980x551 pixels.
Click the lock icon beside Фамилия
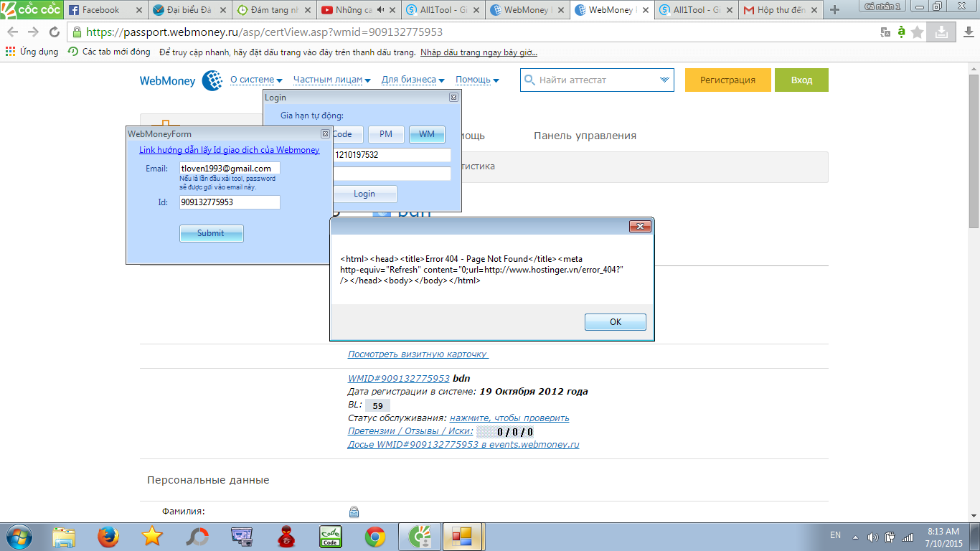(354, 512)
